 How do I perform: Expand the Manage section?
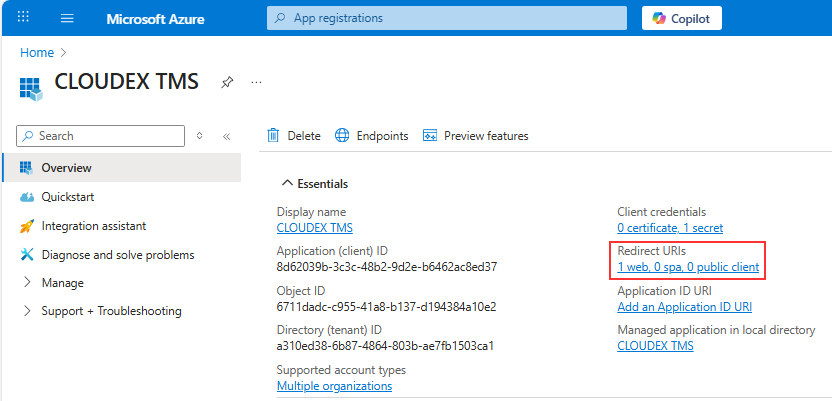[62, 283]
